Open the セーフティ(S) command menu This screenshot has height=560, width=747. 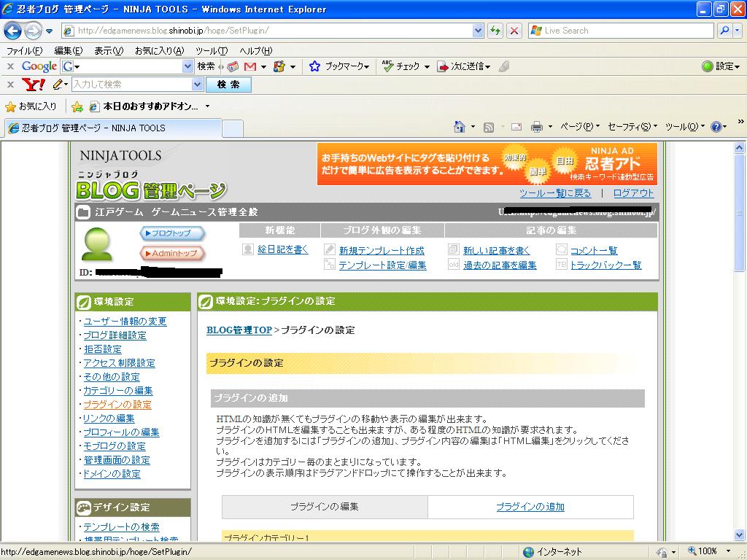click(x=632, y=127)
